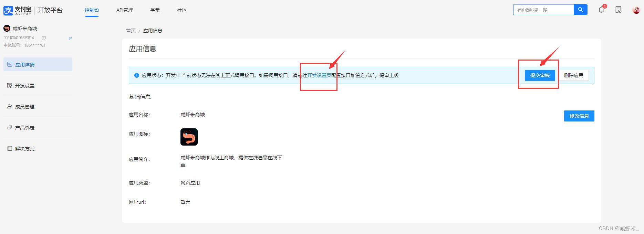Open the API管理 tab

coord(125,10)
